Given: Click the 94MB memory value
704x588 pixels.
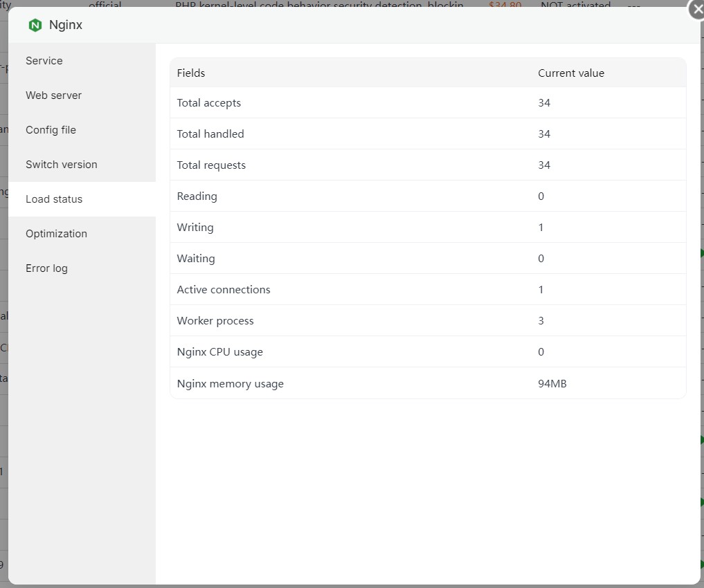Looking at the screenshot, I should (552, 383).
